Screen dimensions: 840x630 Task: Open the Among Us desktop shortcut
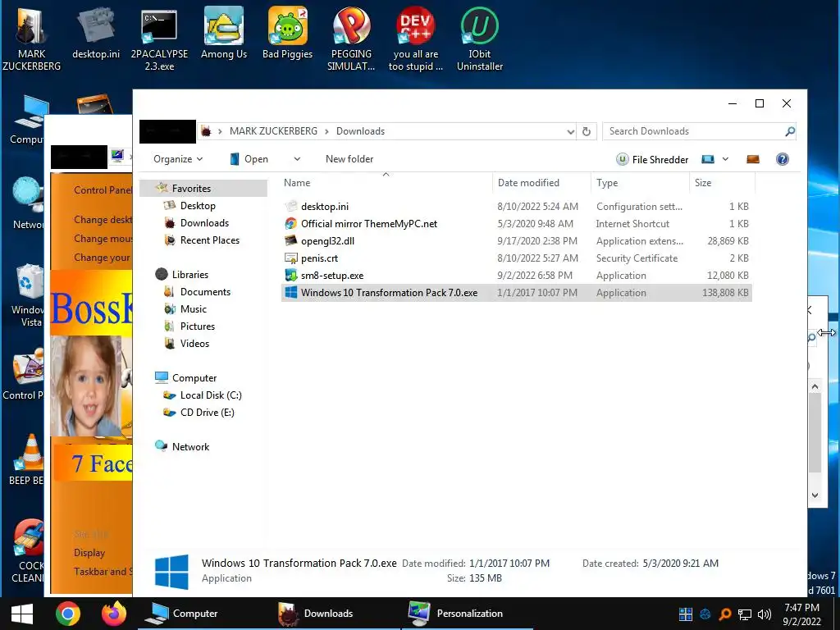tap(223, 33)
